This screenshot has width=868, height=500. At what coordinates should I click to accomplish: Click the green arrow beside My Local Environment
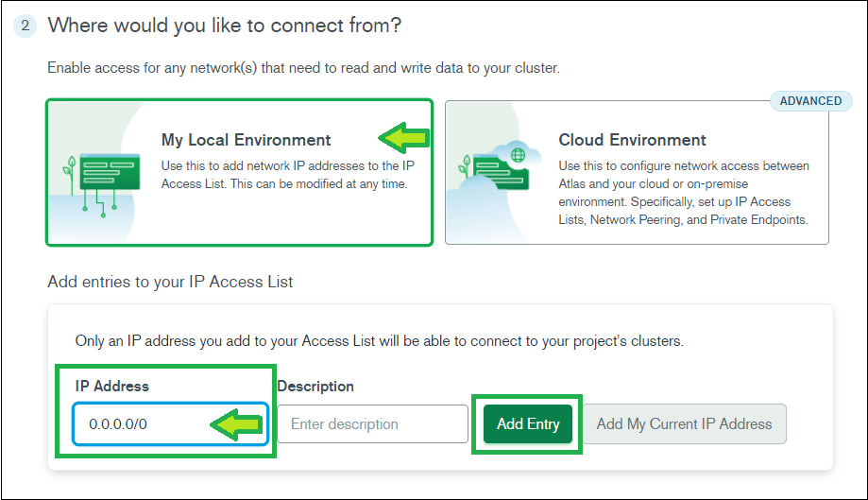404,138
